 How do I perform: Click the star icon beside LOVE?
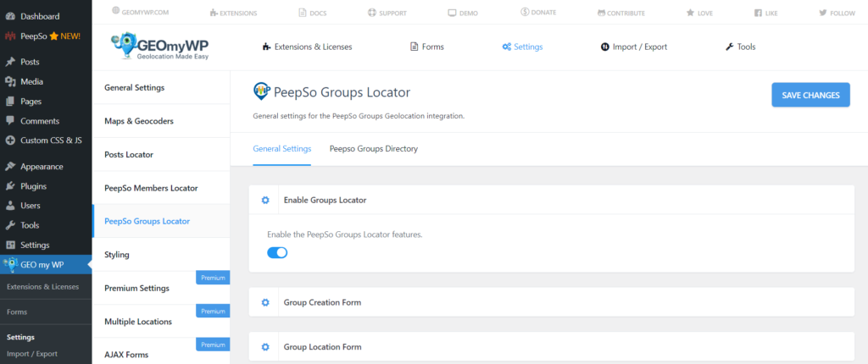pos(690,13)
